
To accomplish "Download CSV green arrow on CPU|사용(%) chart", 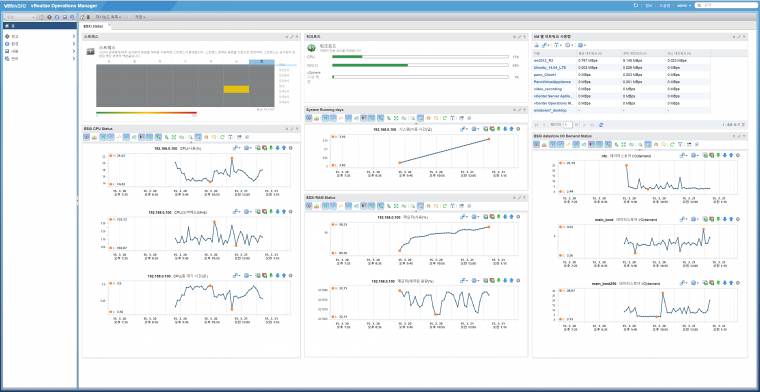I will pos(271,147).
